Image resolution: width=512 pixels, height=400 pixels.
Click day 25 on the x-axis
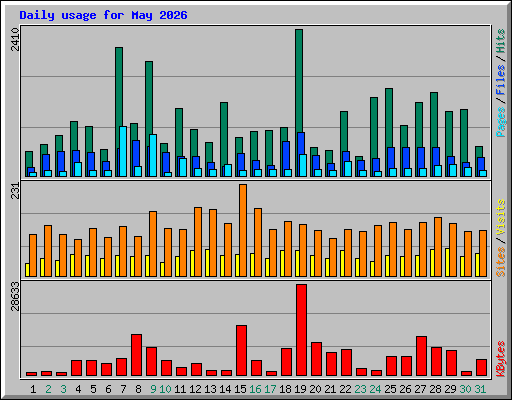pyautogui.click(x=390, y=389)
